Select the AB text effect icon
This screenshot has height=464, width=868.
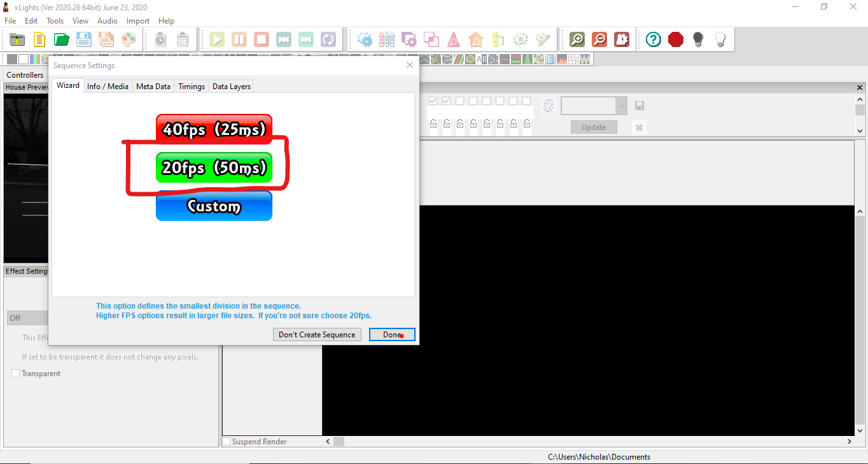(482, 59)
